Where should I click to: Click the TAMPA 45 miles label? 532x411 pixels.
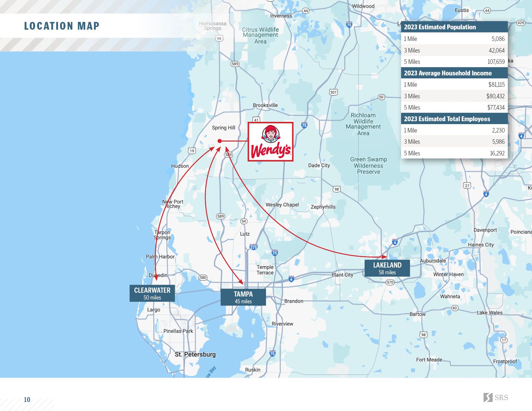[243, 297]
